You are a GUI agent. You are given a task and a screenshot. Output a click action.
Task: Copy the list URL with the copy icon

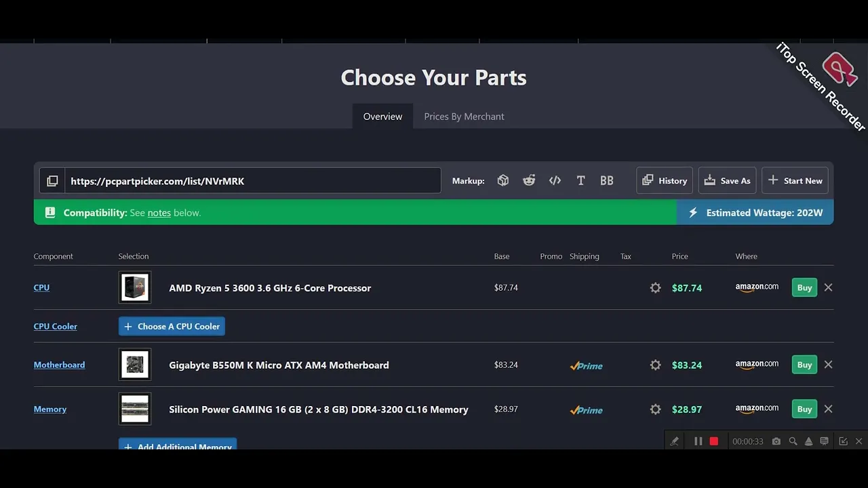(52, 181)
